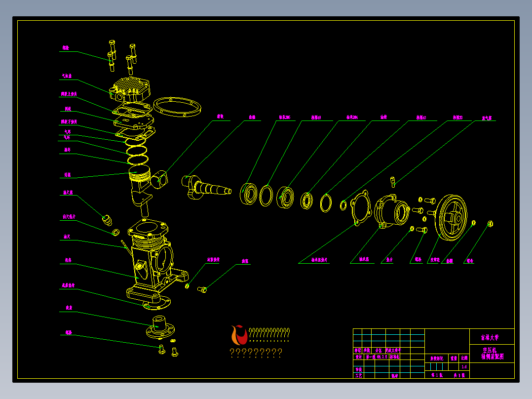Click the 第 1 张 sheet number cell

pyautogui.click(x=437, y=375)
